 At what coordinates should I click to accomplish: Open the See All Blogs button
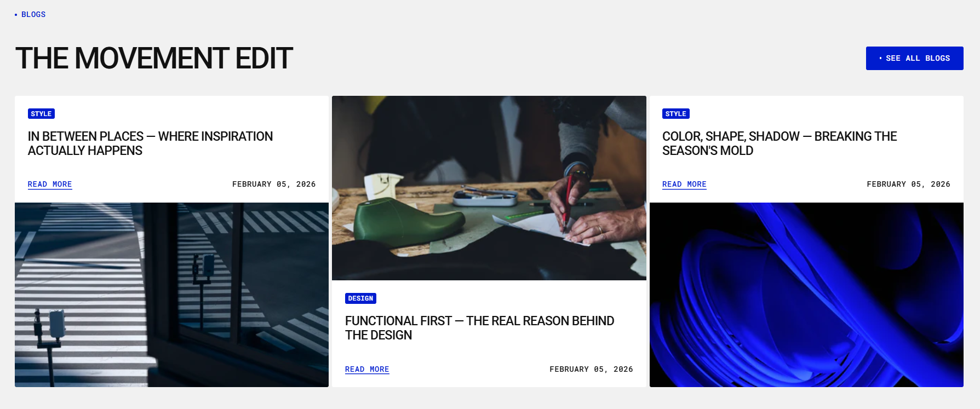[914, 58]
